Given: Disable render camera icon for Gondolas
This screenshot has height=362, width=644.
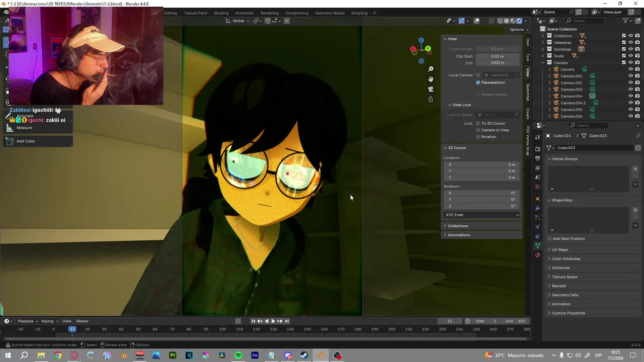Looking at the screenshot, I should tap(637, 49).
